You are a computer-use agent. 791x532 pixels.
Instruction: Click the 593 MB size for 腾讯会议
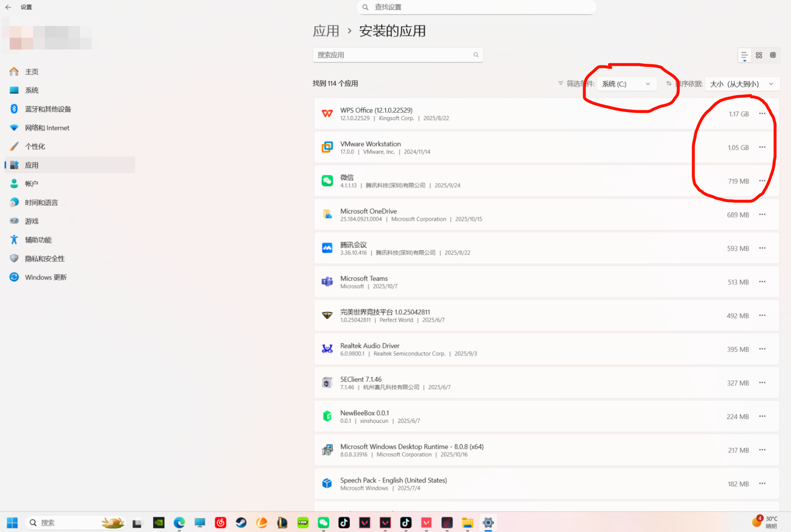(x=738, y=249)
